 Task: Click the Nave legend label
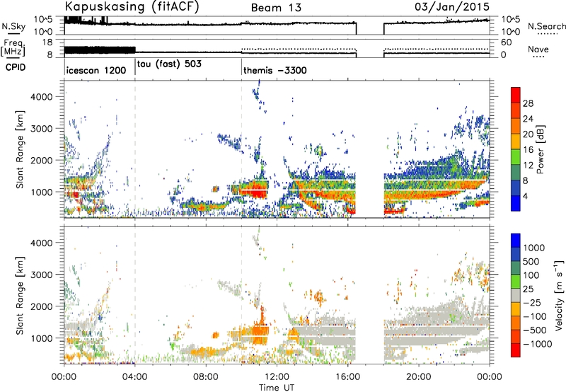[538, 49]
